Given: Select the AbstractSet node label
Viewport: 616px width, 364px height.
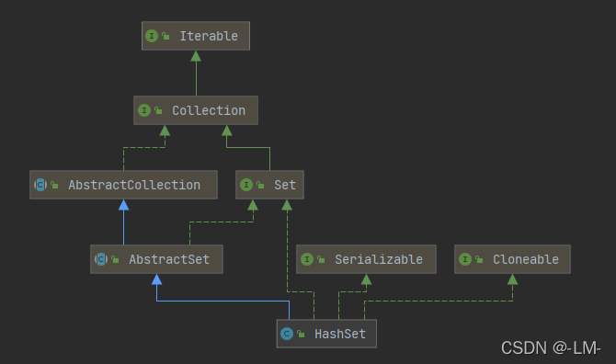Looking at the screenshot, I should point(169,259).
